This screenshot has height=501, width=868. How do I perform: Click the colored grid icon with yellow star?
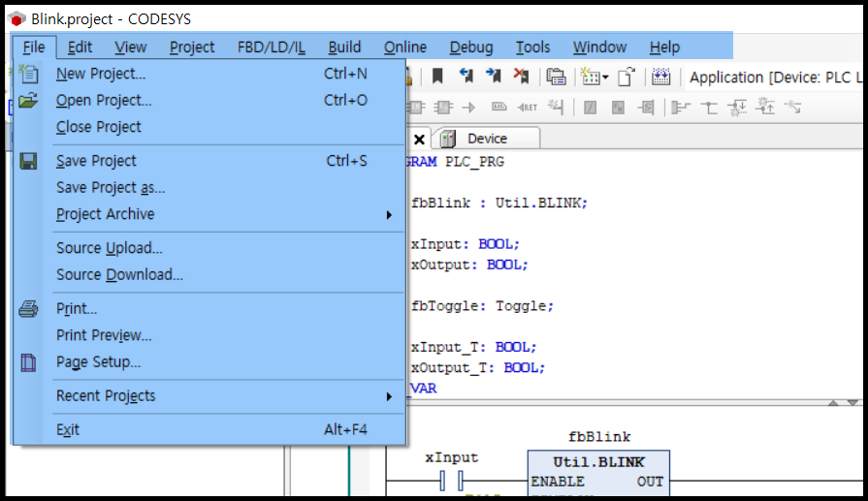pyautogui.click(x=590, y=77)
